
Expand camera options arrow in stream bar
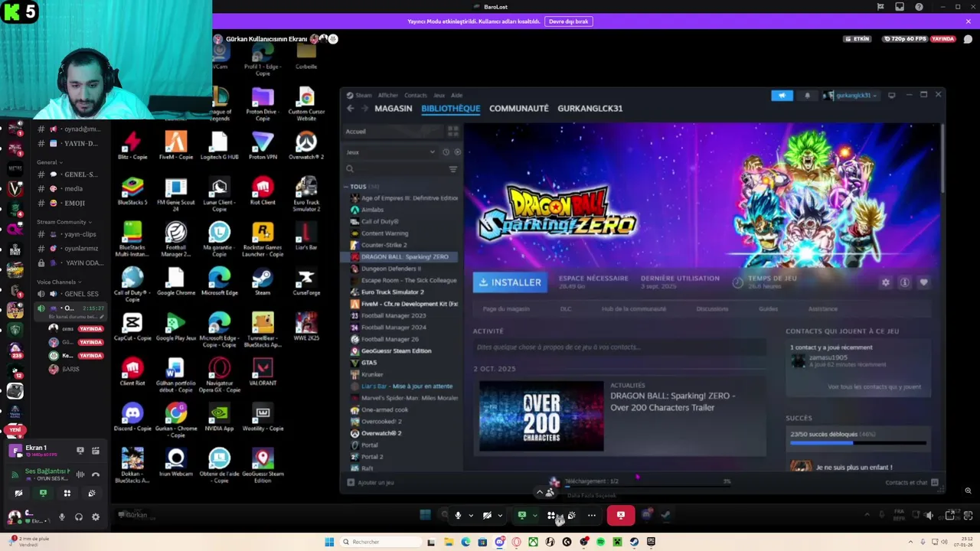pyautogui.click(x=500, y=516)
